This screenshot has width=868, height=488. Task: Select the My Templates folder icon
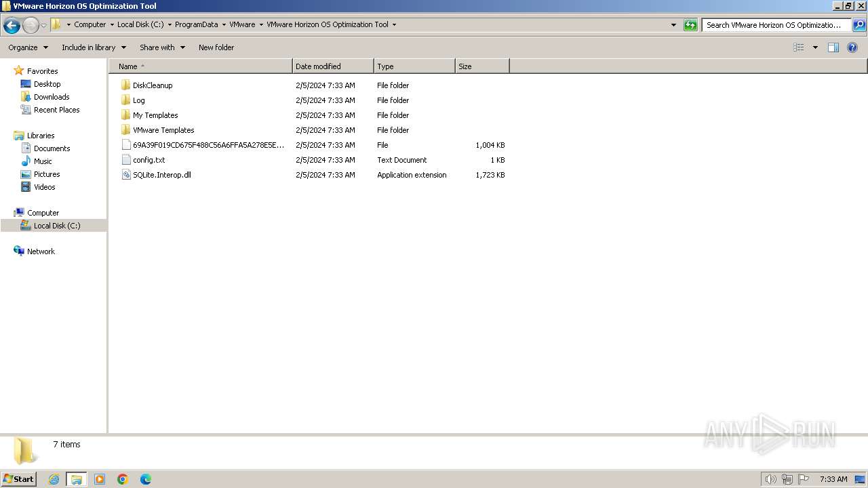point(125,115)
